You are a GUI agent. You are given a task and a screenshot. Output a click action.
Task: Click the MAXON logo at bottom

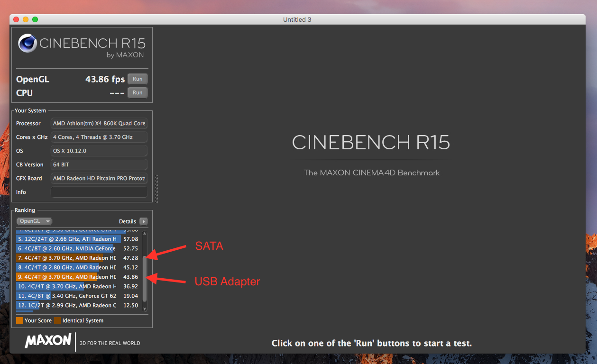coord(48,341)
